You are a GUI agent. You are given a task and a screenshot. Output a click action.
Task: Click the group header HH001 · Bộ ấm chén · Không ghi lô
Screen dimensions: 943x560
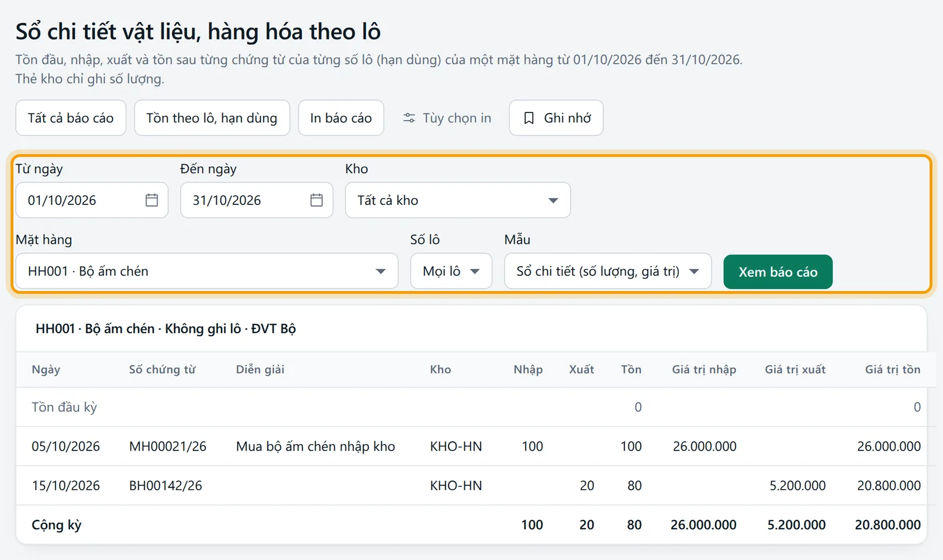166,329
